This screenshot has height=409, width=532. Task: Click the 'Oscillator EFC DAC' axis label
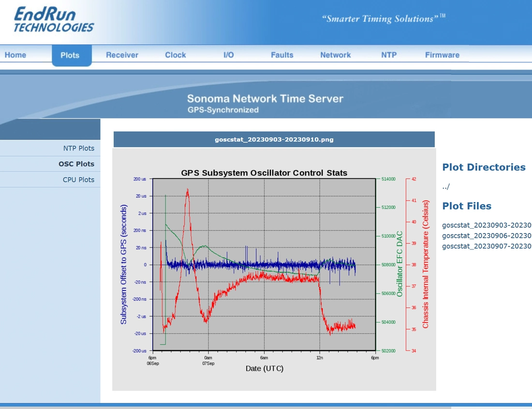pos(399,264)
